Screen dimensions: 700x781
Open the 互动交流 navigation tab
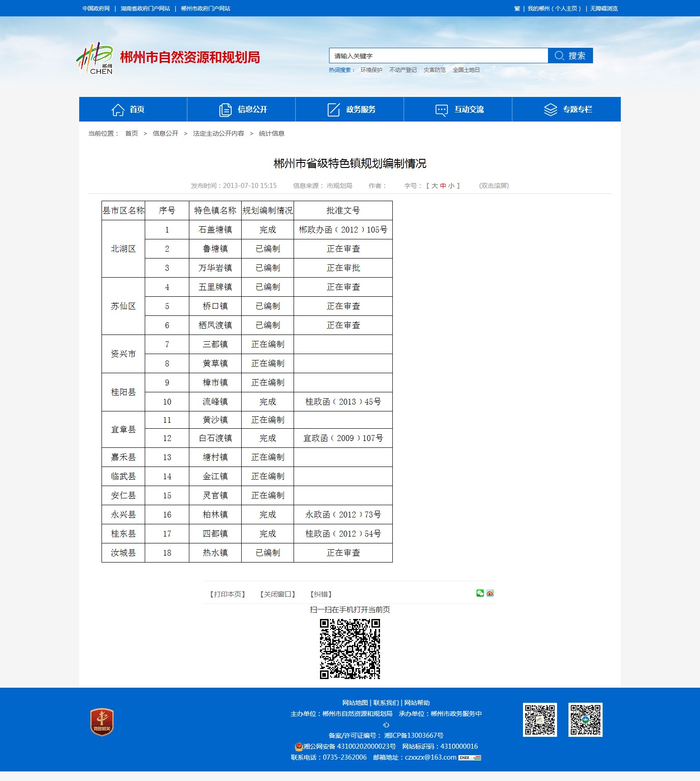tap(458, 109)
